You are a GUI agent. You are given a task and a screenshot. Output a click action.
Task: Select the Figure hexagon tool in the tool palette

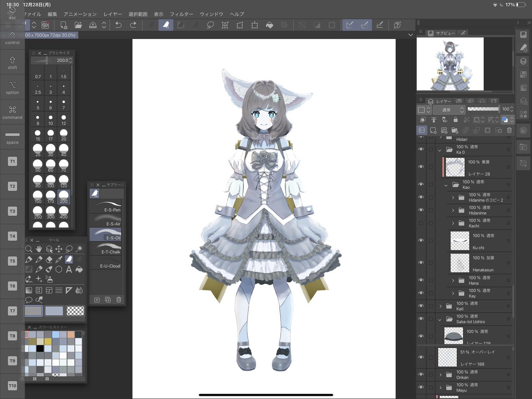coord(59,269)
